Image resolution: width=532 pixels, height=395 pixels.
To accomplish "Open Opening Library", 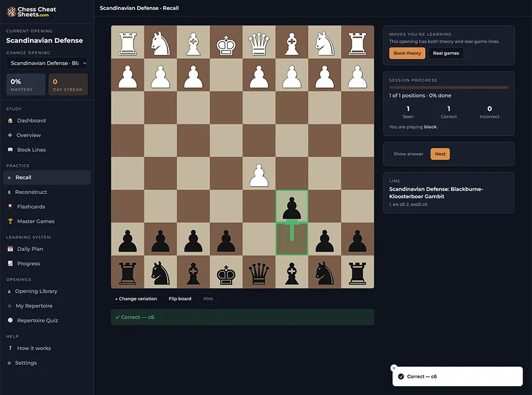I will point(47,291).
